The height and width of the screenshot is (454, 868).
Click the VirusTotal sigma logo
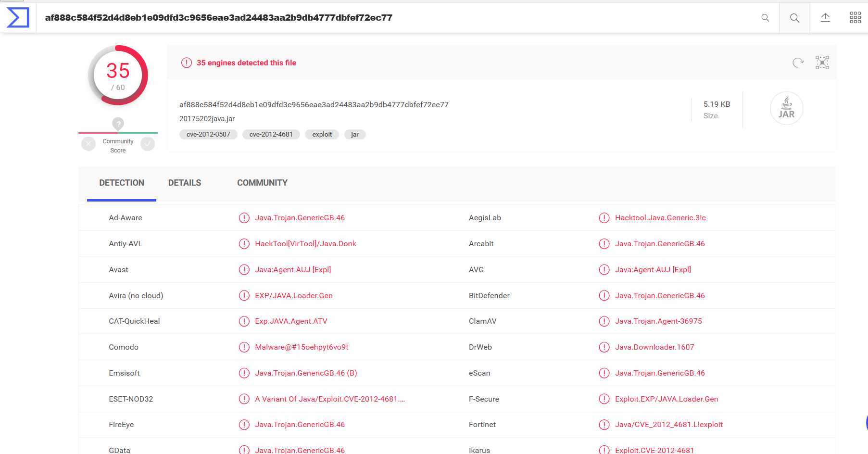pos(18,18)
